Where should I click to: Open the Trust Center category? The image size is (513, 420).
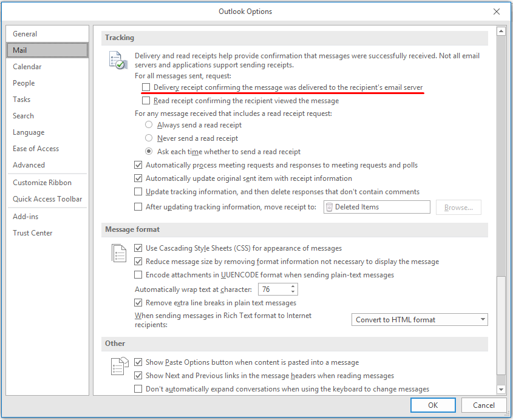coord(47,233)
